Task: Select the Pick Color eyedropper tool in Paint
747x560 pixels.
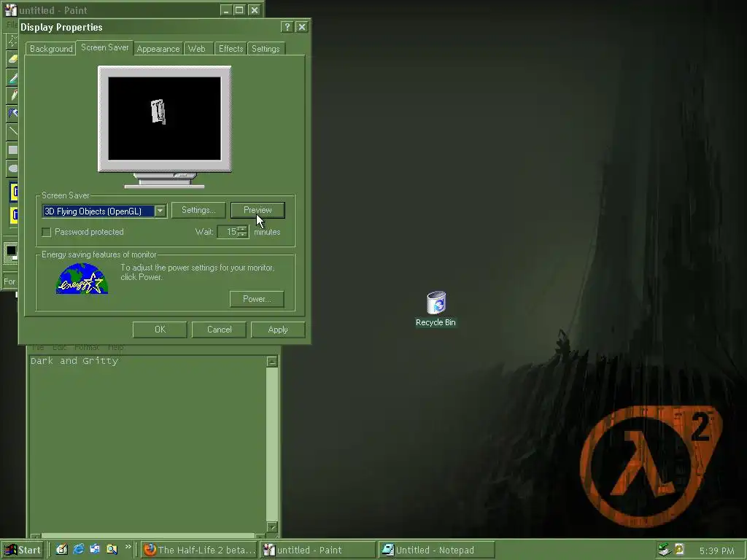Action: coord(12,77)
